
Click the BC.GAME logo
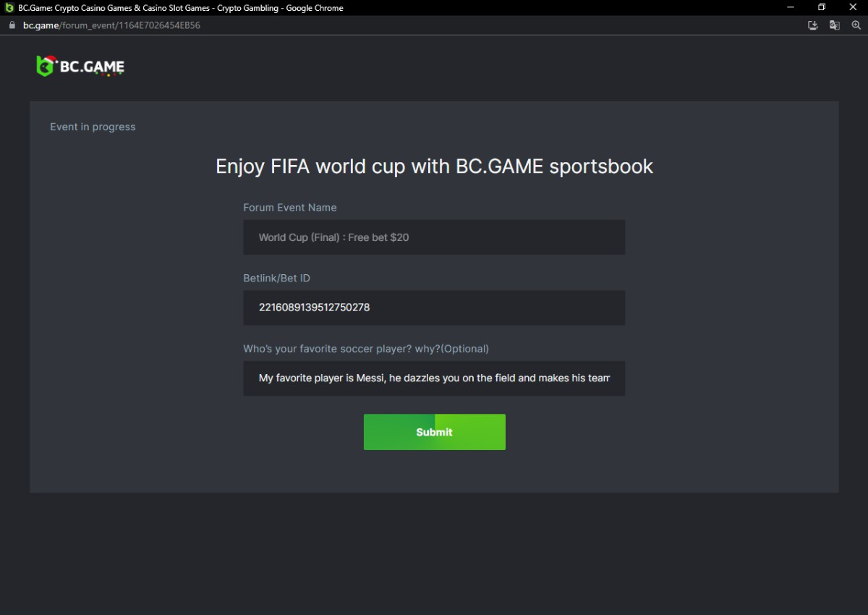[x=80, y=66]
